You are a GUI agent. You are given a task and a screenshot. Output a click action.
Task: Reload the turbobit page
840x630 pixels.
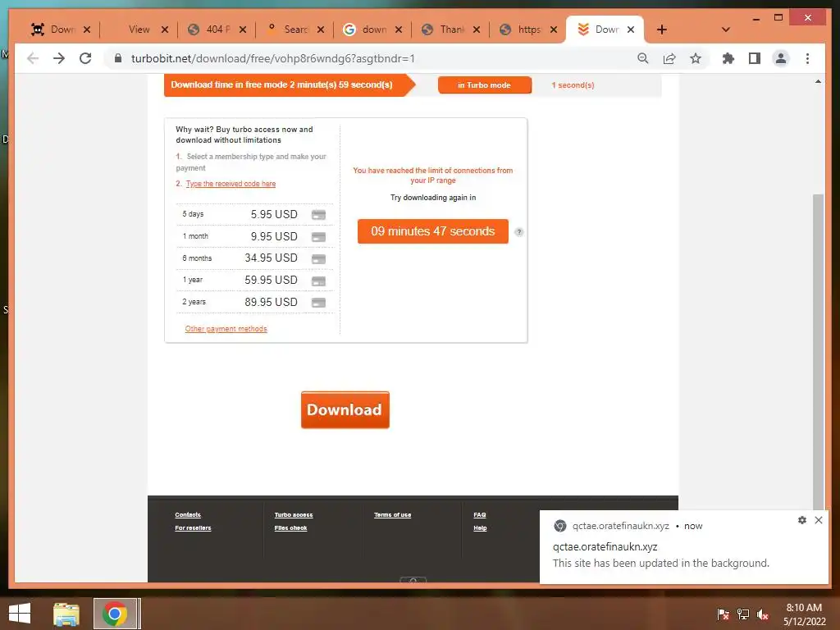click(x=85, y=58)
